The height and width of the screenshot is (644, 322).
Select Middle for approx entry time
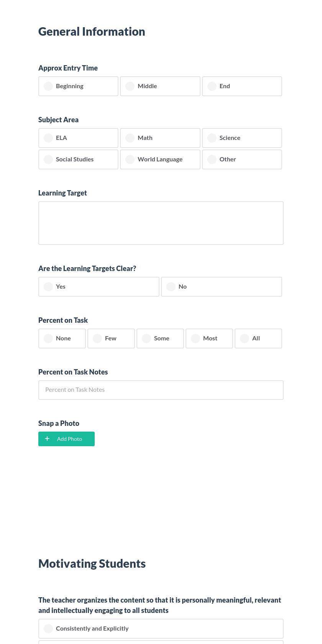point(160,86)
